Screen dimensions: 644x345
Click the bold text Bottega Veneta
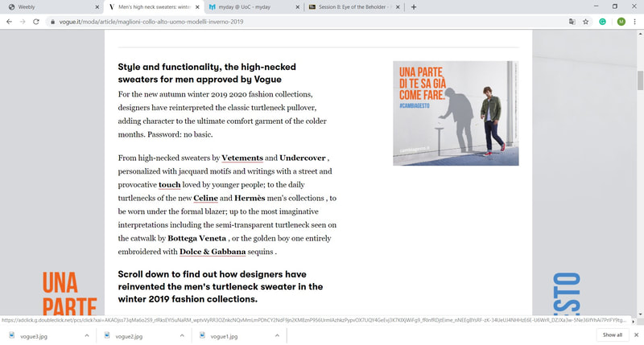[x=196, y=238]
